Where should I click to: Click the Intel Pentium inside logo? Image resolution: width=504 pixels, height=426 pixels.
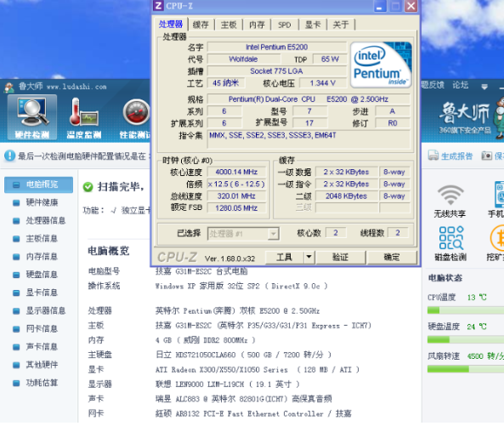(x=381, y=65)
